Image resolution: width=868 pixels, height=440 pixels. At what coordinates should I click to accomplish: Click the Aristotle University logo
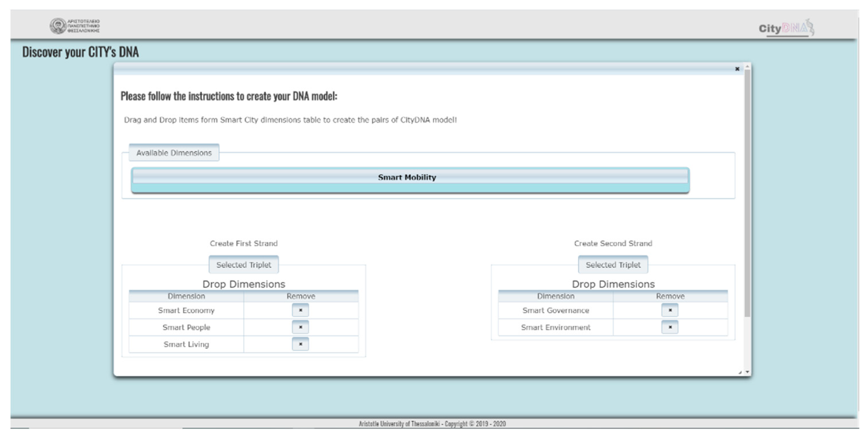point(75,26)
